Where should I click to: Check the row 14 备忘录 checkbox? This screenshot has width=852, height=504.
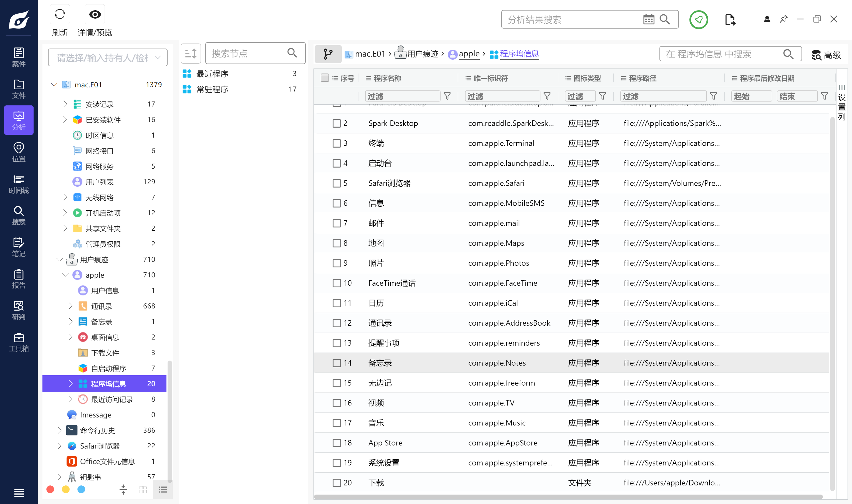pyautogui.click(x=337, y=363)
